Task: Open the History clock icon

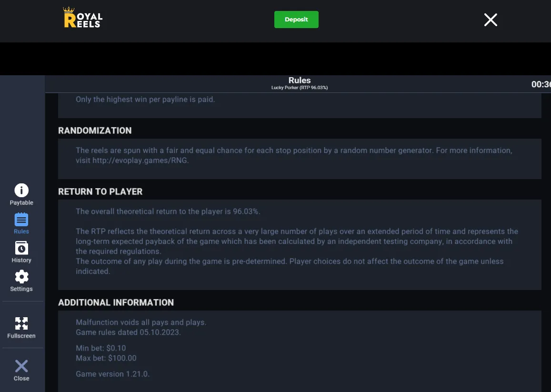Action: click(x=21, y=248)
